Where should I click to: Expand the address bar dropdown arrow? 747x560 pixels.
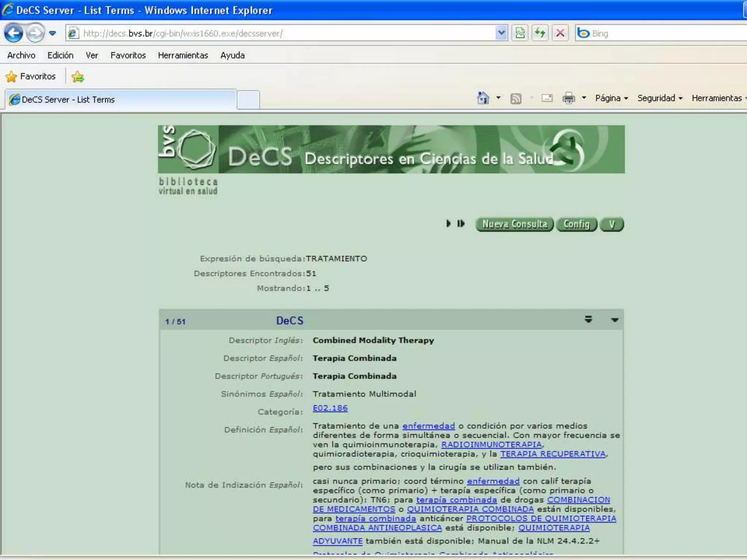pos(502,33)
